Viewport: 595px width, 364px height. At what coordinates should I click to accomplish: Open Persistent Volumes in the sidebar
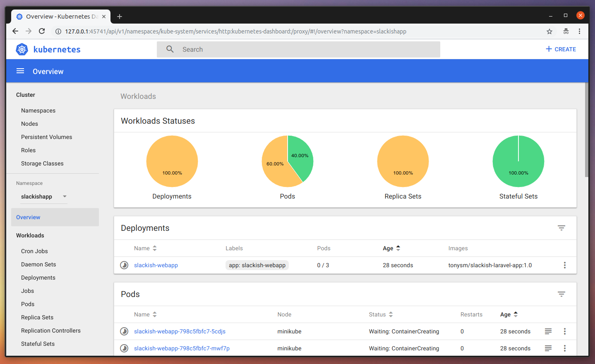click(x=46, y=137)
